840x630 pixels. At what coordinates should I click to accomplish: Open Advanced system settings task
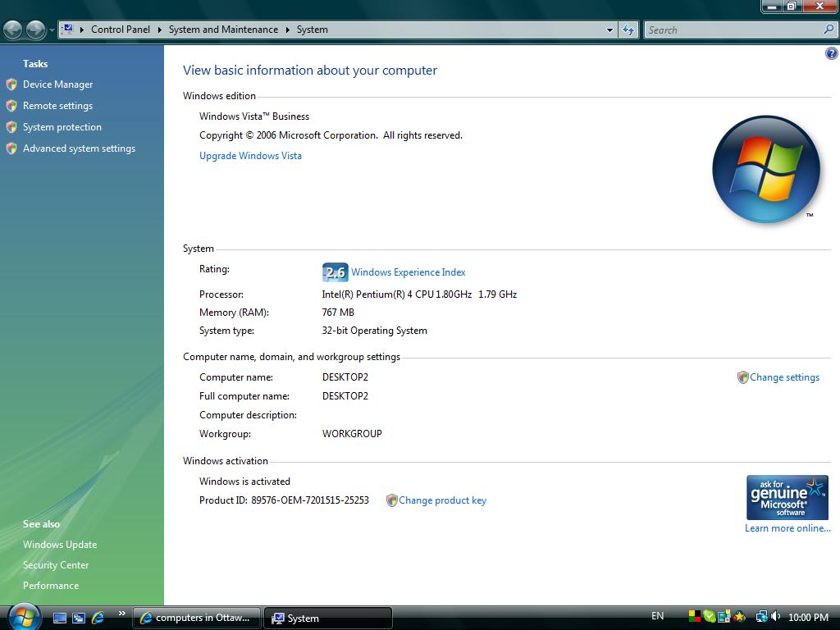[79, 148]
